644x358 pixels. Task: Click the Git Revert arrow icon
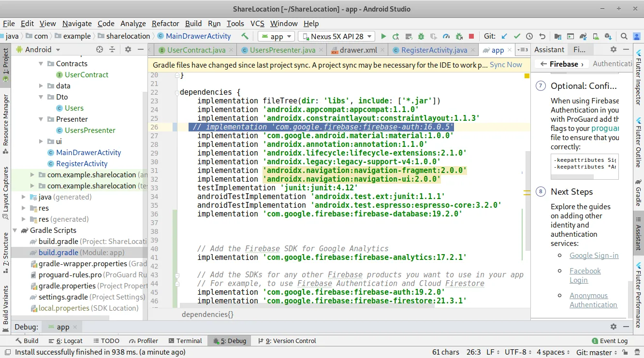[x=542, y=36]
